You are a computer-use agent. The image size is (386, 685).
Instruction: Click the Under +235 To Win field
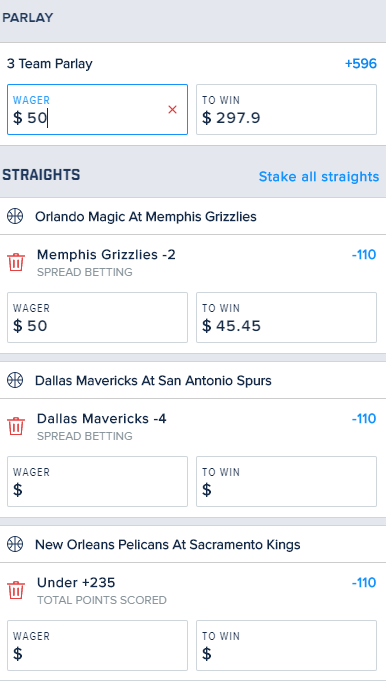[286, 645]
